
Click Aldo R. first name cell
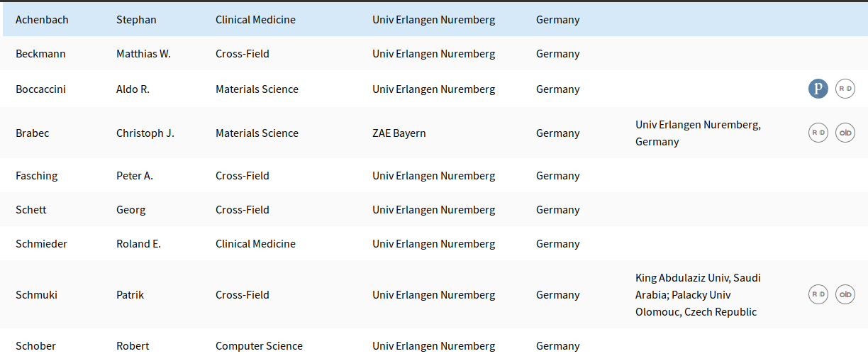coord(133,89)
